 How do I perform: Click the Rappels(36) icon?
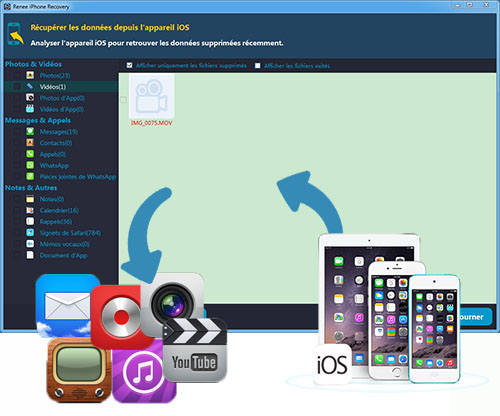pyautogui.click(x=30, y=221)
